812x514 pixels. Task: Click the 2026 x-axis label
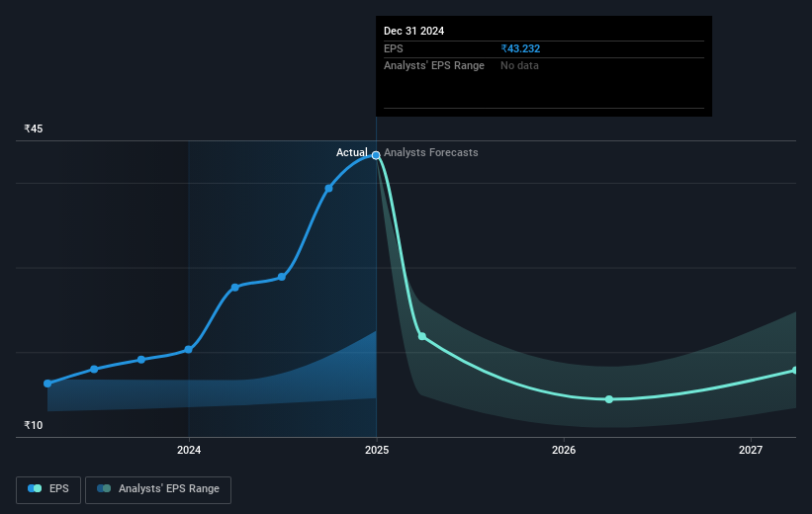pos(564,450)
